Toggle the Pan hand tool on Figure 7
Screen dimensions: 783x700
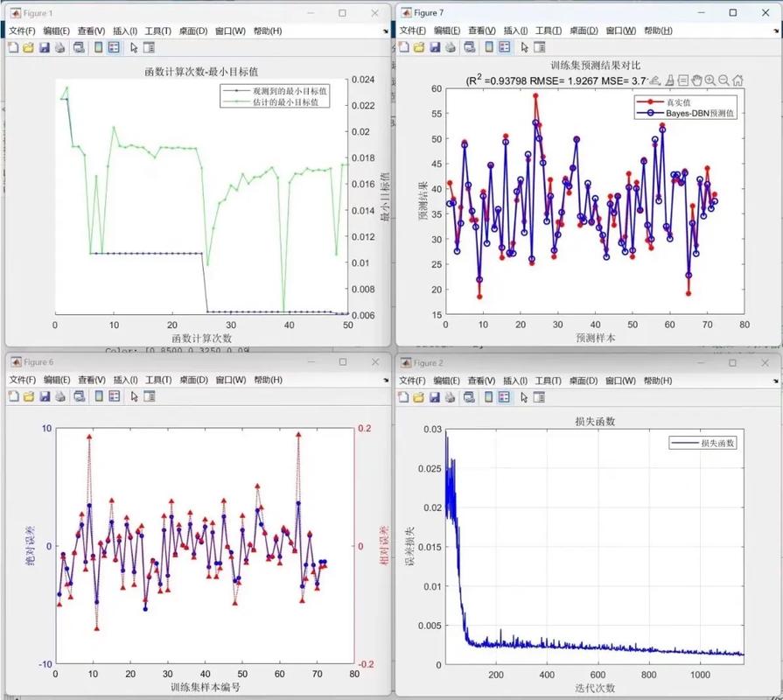[696, 80]
